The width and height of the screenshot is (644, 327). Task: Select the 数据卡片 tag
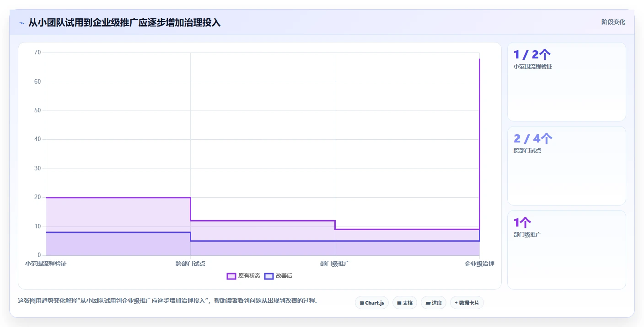467,303
